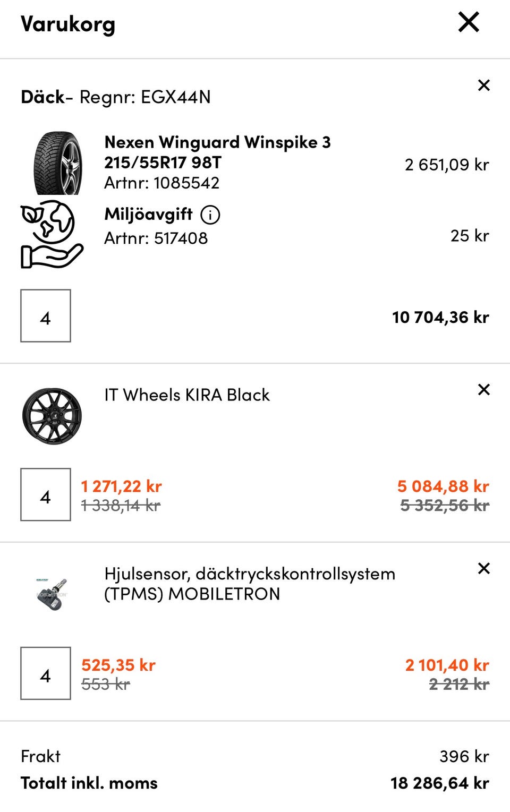The height and width of the screenshot is (812, 510).
Task: Open the MOBILETRON sensor image
Action: pos(52,594)
